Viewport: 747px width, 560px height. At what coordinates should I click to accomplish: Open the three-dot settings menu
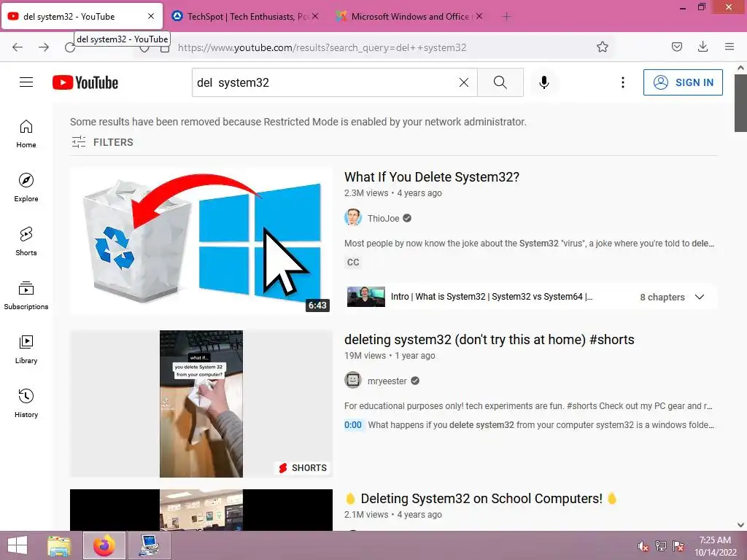click(623, 82)
